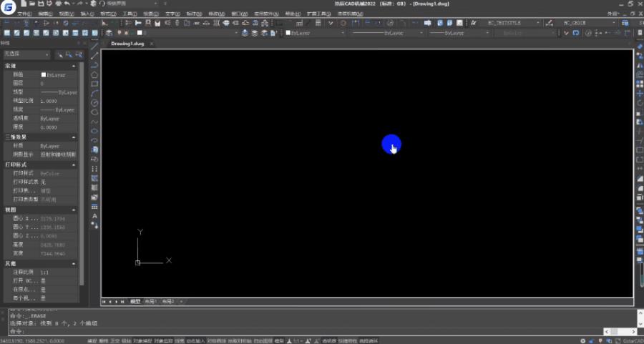The height and width of the screenshot is (344, 644).
Task: Collapse the 打印样式 properties section
Action: 74,164
